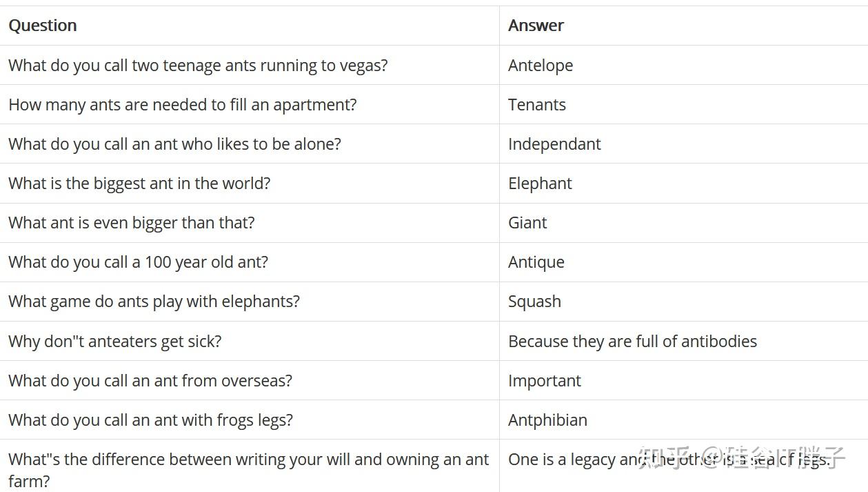Viewport: 868px width, 492px height.
Task: Click the Zhihu watermark text
Action: [742, 458]
